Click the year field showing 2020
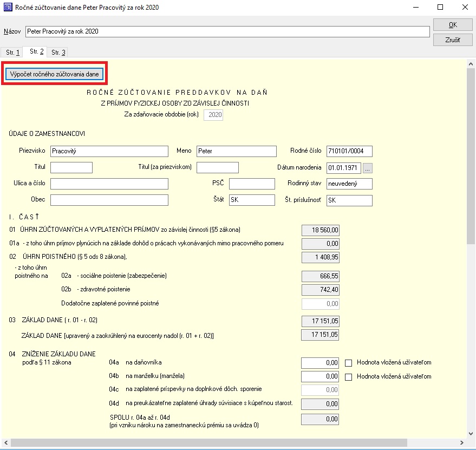Image resolution: width=476 pixels, height=450 pixels. pyautogui.click(x=213, y=115)
